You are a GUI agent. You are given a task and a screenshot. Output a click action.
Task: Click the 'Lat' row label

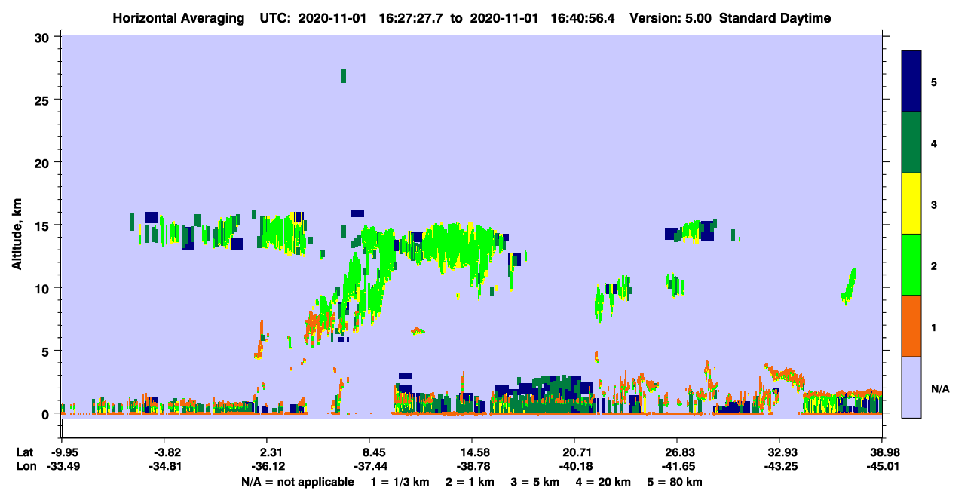click(x=24, y=452)
